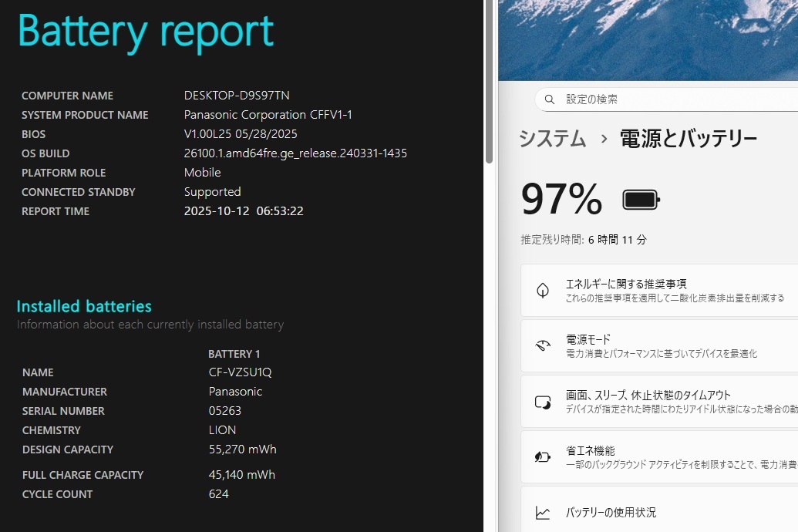Open the 省エネ機能 card
798x532 pixels.
click(659, 456)
